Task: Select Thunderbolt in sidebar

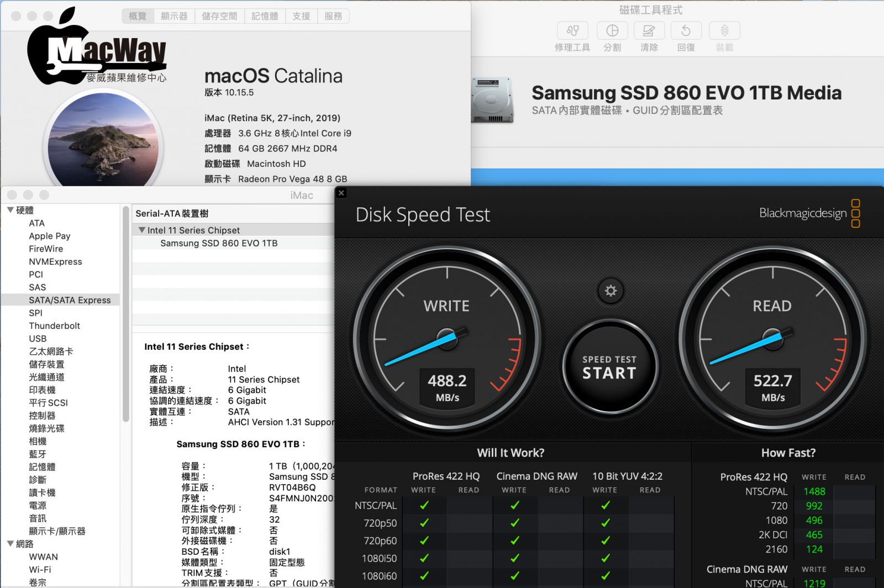Action: 54,326
